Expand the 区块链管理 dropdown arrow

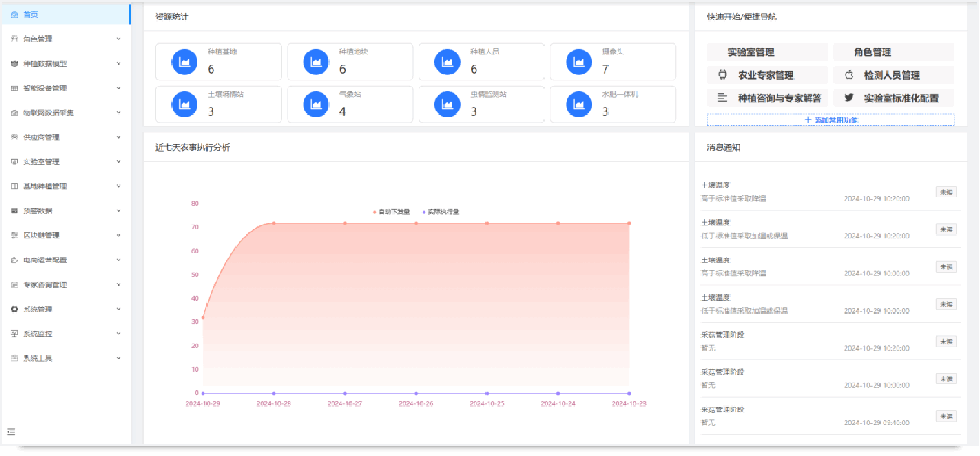coord(118,236)
